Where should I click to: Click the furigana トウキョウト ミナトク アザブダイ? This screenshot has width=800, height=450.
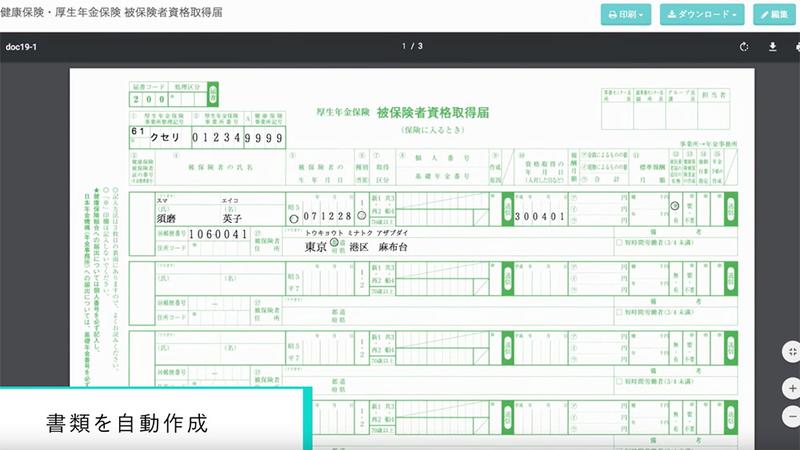coord(357,233)
